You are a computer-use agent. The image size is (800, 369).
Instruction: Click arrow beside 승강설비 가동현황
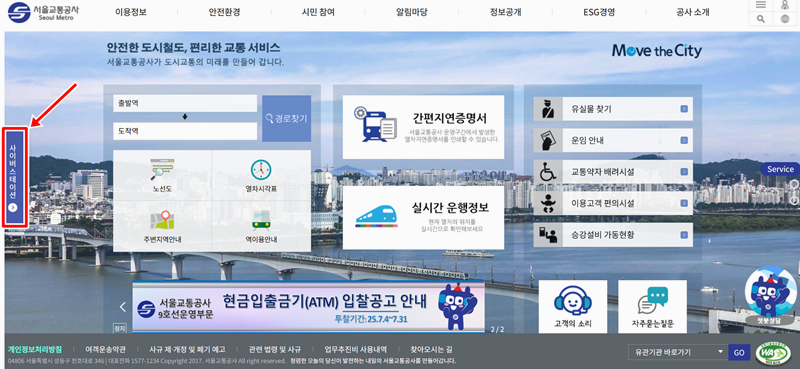tap(684, 235)
